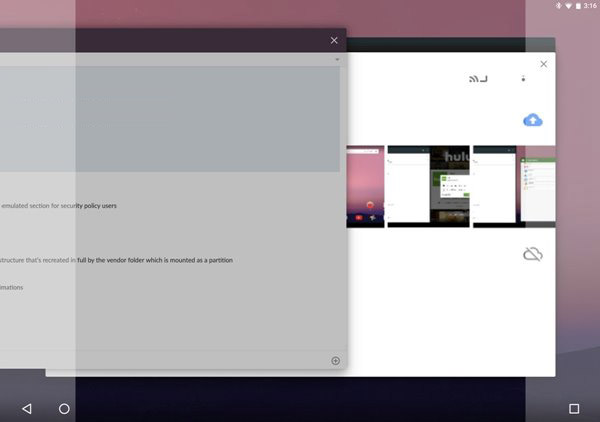Open the three-dot overflow menu in Photos window

click(523, 79)
